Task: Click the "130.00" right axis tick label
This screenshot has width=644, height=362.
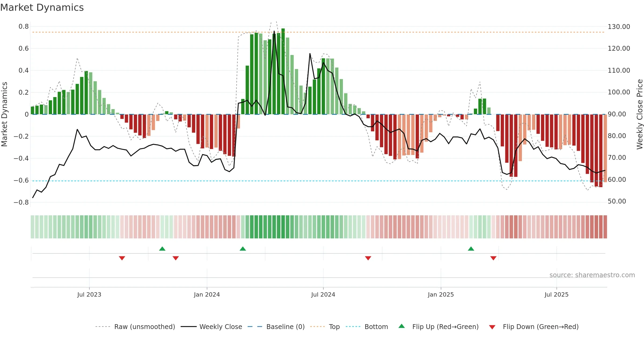Action: point(619,27)
